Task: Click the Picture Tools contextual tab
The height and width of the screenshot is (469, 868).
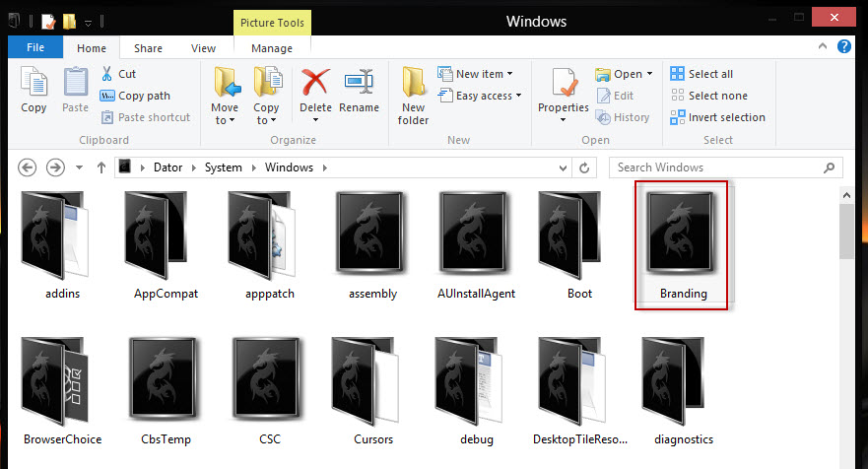Action: (x=272, y=23)
